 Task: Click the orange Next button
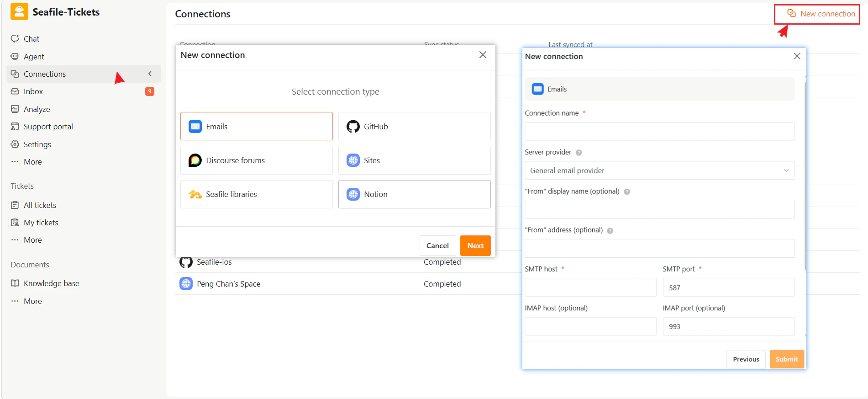pyautogui.click(x=475, y=246)
